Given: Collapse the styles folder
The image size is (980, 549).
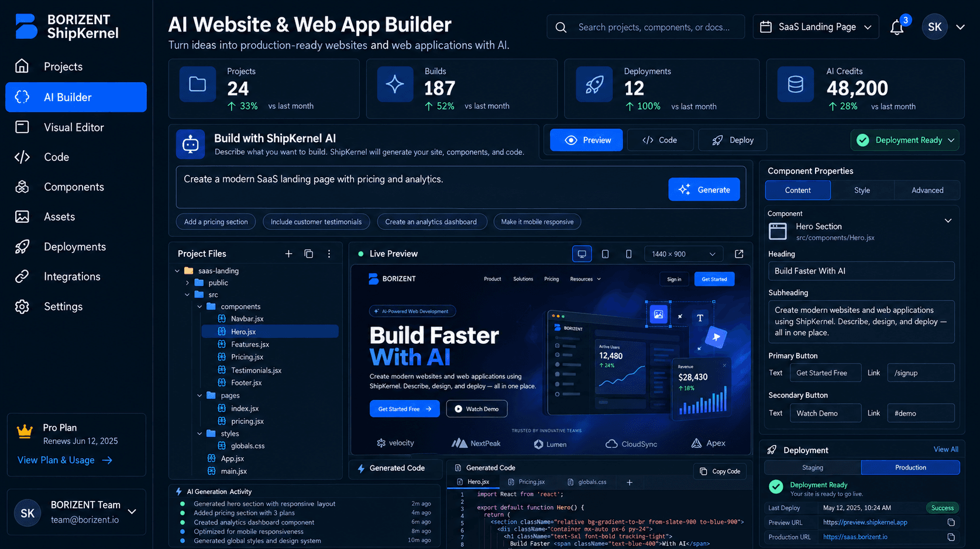Looking at the screenshot, I should pos(200,434).
